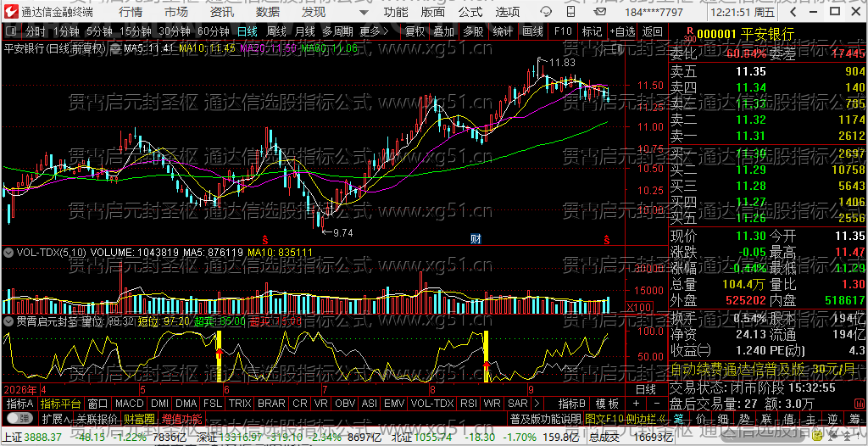Toggle the 弹 switch at bottom left
The image size is (868, 446).
click(x=19, y=418)
